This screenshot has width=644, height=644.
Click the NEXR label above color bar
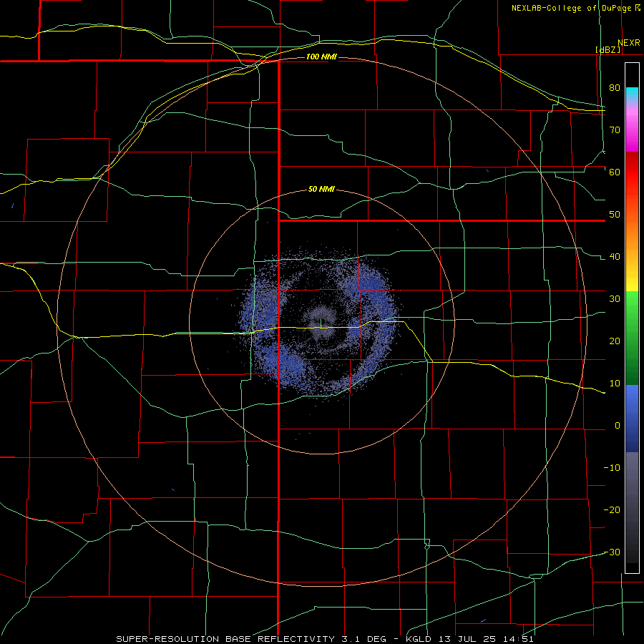[x=628, y=43]
